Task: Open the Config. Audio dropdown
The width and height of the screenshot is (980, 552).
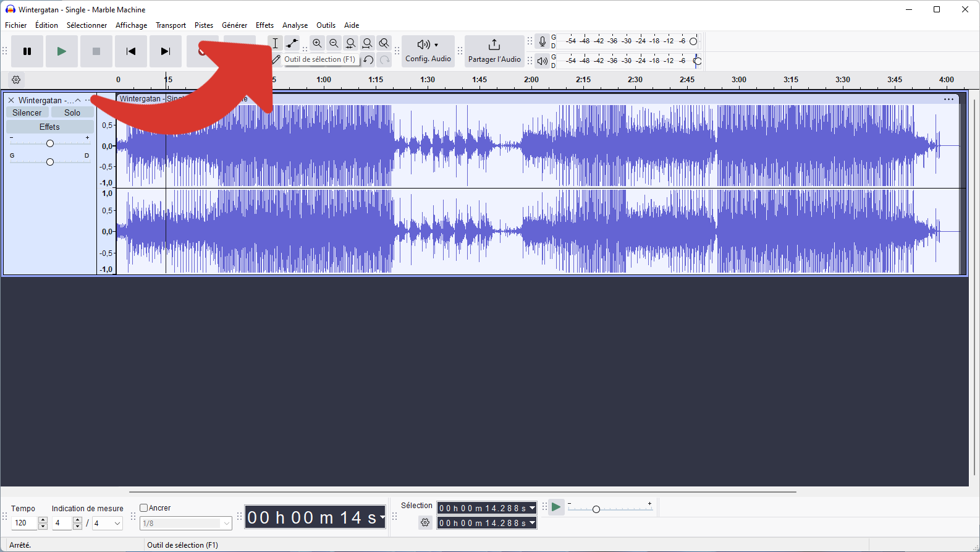Action: (x=428, y=51)
